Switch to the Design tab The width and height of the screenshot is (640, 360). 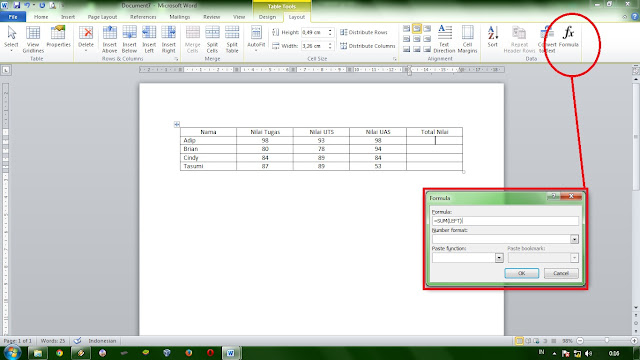tap(267, 17)
